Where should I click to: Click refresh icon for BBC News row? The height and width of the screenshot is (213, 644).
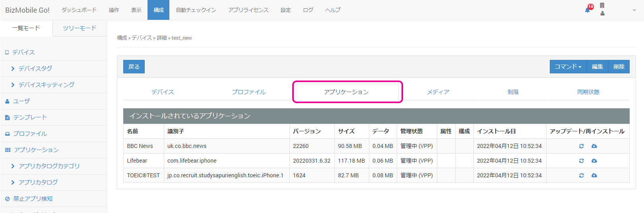pos(581,146)
